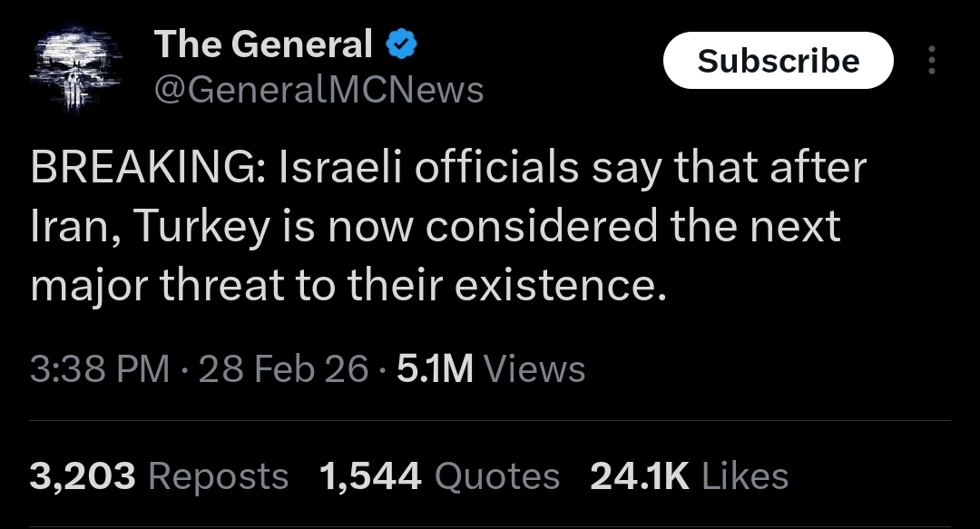Show the 24.1K Likes list

[689, 475]
